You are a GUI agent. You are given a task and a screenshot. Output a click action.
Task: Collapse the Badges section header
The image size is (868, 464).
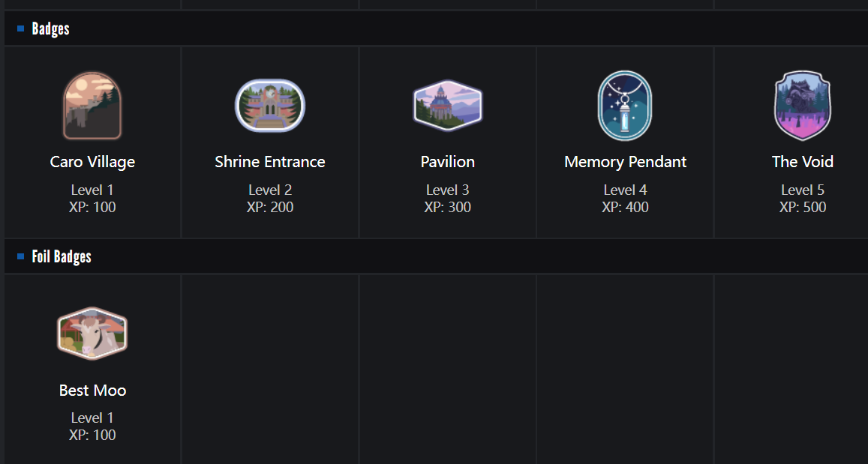[51, 28]
